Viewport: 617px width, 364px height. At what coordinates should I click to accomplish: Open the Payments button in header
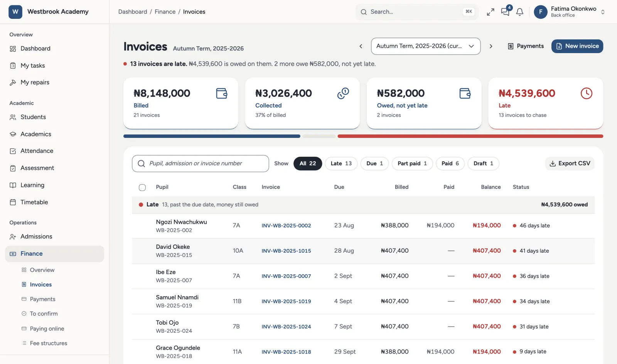[526, 46]
